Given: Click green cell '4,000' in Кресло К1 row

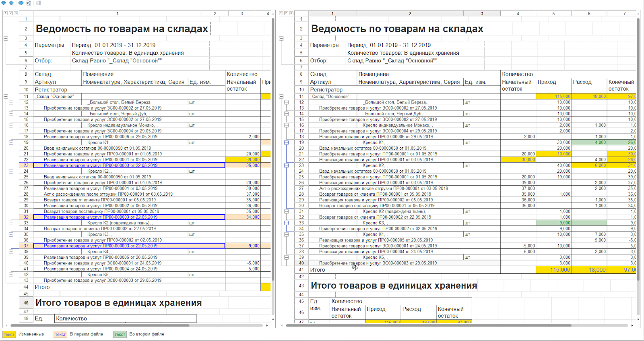Looking at the screenshot, I should point(589,143).
